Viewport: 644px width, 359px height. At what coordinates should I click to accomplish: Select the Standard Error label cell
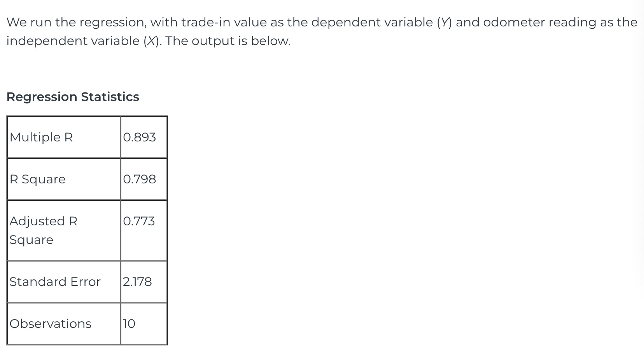64,282
